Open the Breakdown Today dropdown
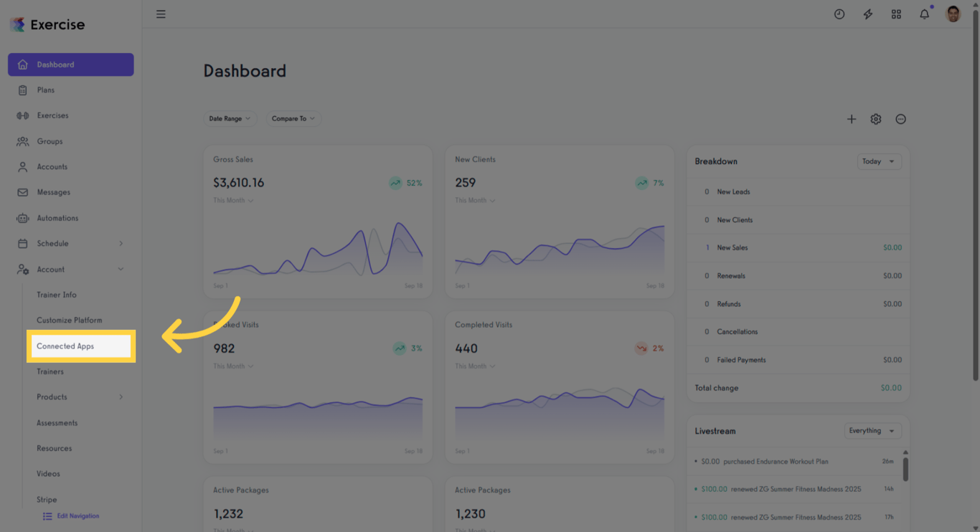 (x=879, y=161)
